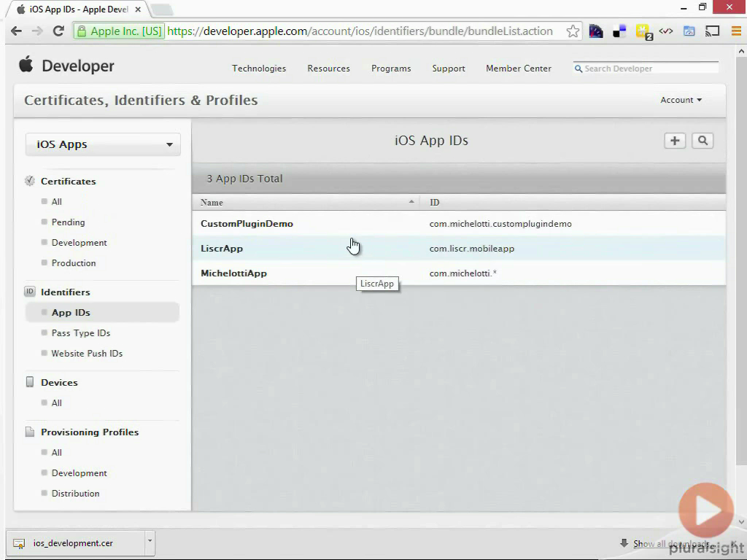Show All devices

pyautogui.click(x=57, y=402)
